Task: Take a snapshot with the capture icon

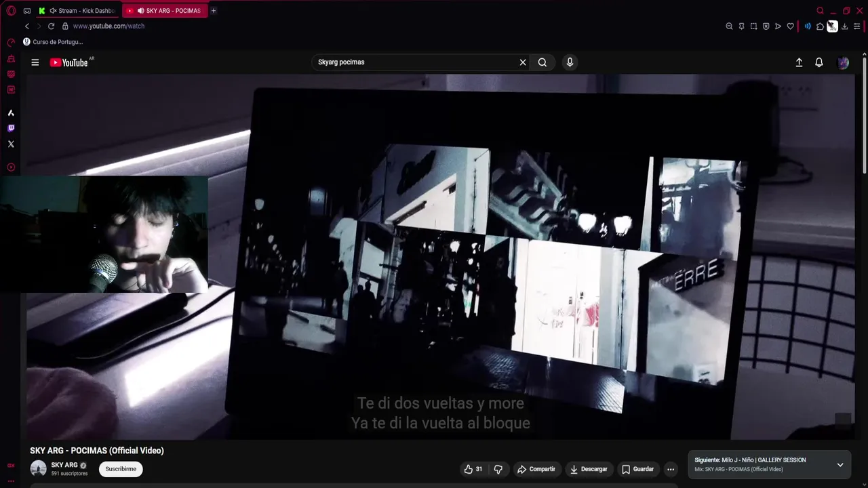Action: 753,26
